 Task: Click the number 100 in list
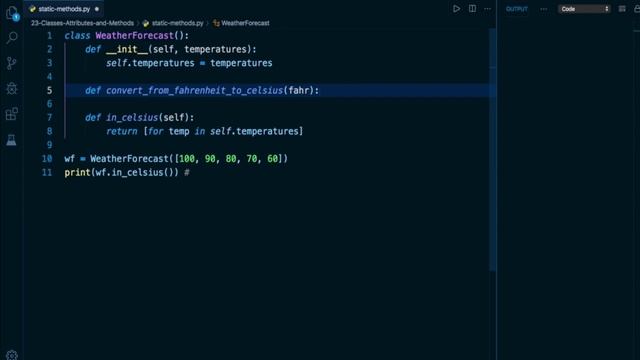click(187, 158)
